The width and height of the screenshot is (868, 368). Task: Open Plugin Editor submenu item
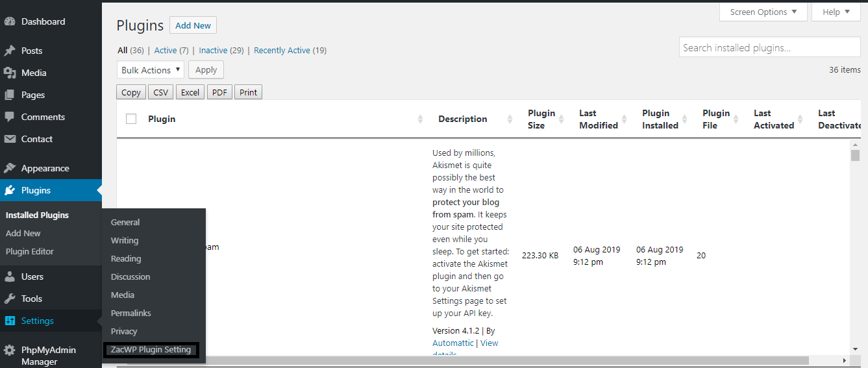point(30,251)
